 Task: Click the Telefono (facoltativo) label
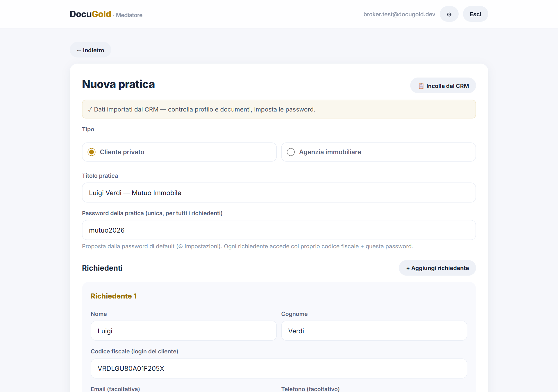(310, 389)
